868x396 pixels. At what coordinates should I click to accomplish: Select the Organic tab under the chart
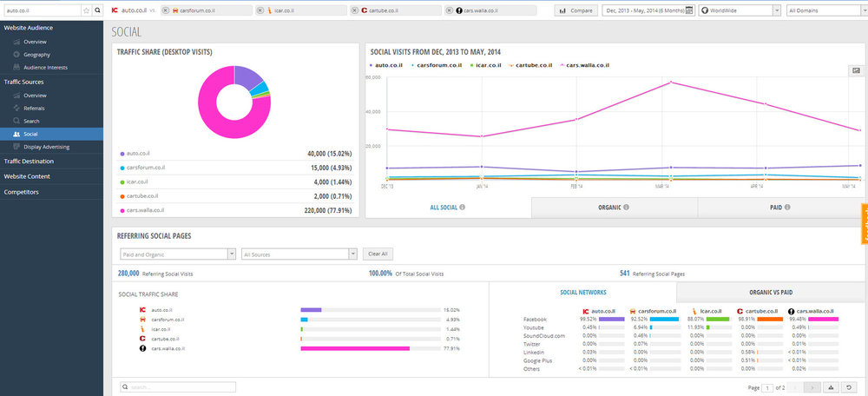click(614, 208)
